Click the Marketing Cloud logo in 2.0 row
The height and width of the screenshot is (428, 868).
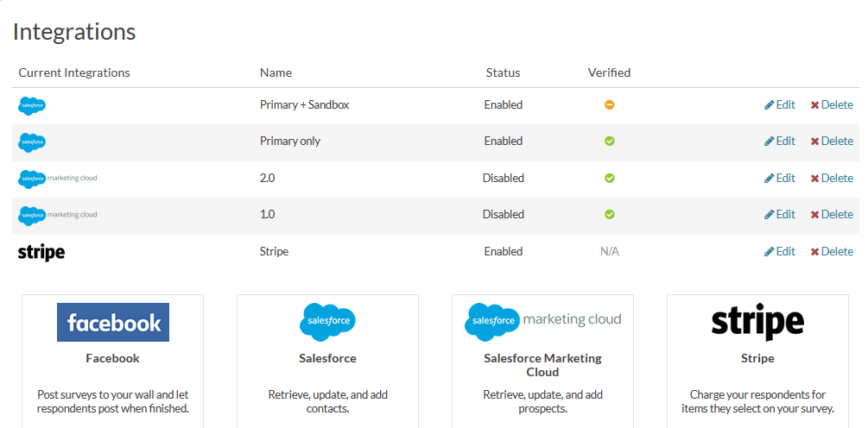point(57,179)
